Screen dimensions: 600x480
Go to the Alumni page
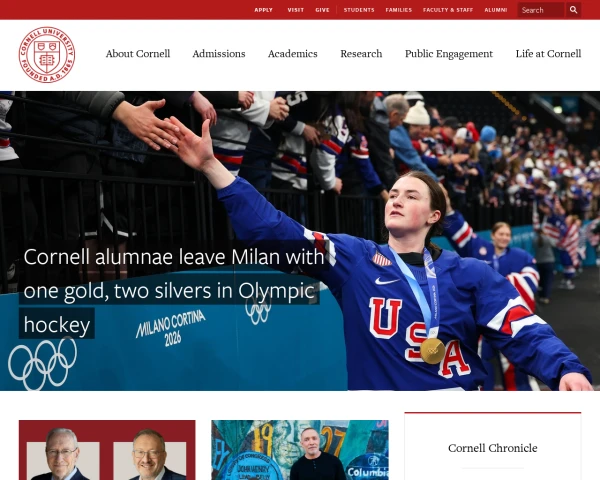496,10
